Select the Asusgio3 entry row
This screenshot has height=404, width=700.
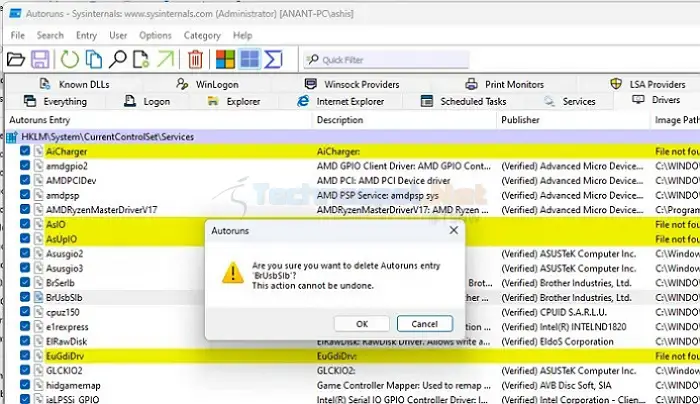tap(353, 268)
